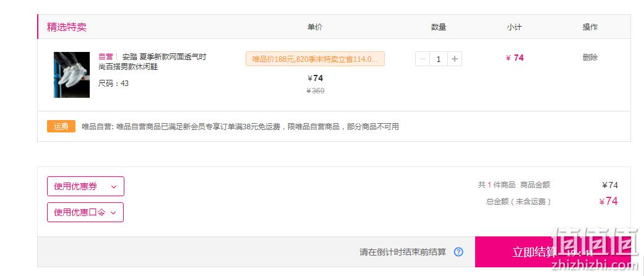
Task: Click the 单价 column header
Action: click(315, 27)
